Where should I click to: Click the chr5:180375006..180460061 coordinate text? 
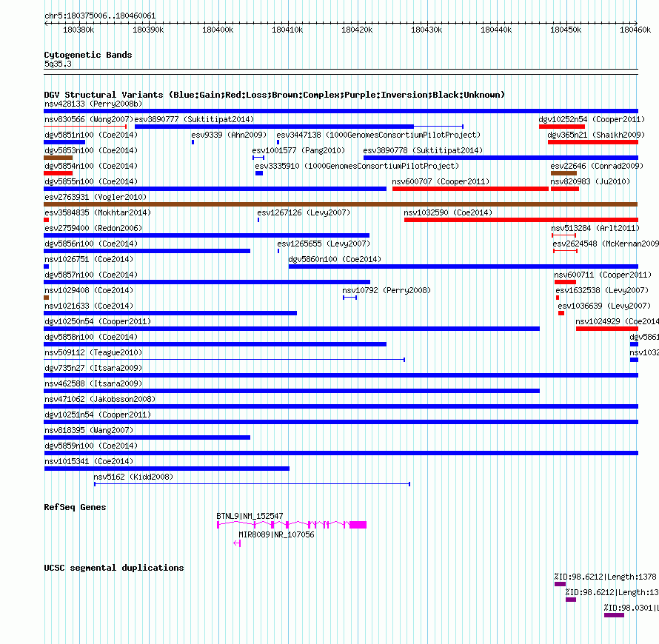coord(100,16)
